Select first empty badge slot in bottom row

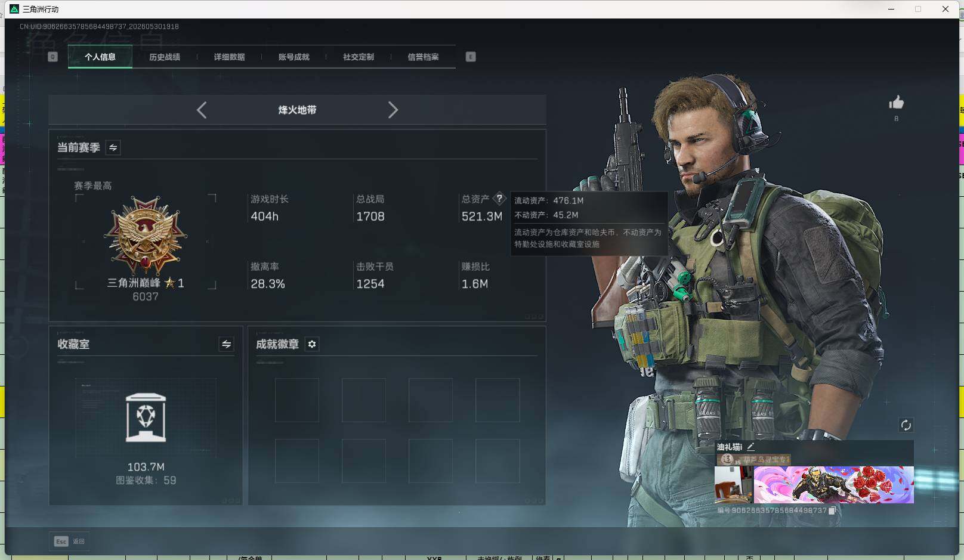click(297, 461)
